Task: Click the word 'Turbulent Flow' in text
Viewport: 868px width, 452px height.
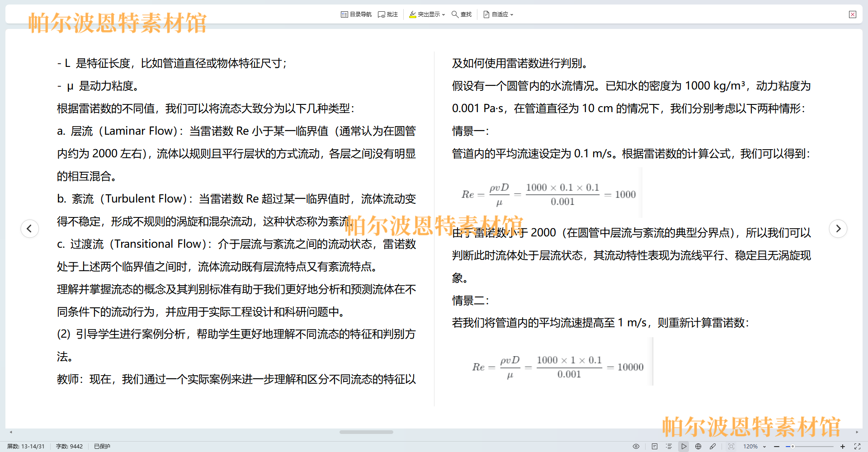Action: tap(144, 199)
